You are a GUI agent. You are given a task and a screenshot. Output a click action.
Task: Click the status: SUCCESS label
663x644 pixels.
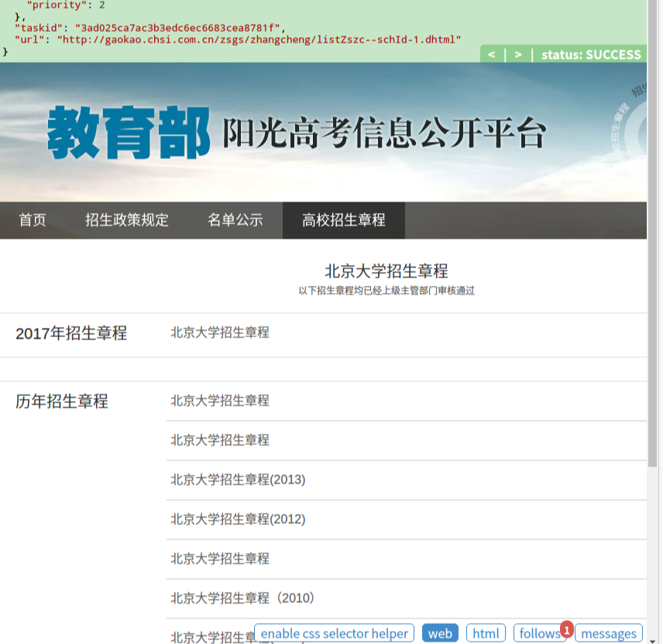point(591,54)
